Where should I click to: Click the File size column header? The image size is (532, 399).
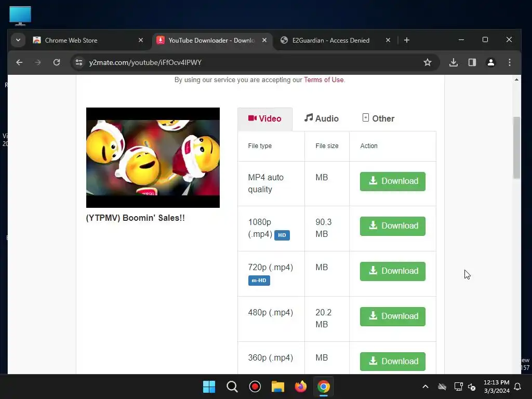point(327,146)
